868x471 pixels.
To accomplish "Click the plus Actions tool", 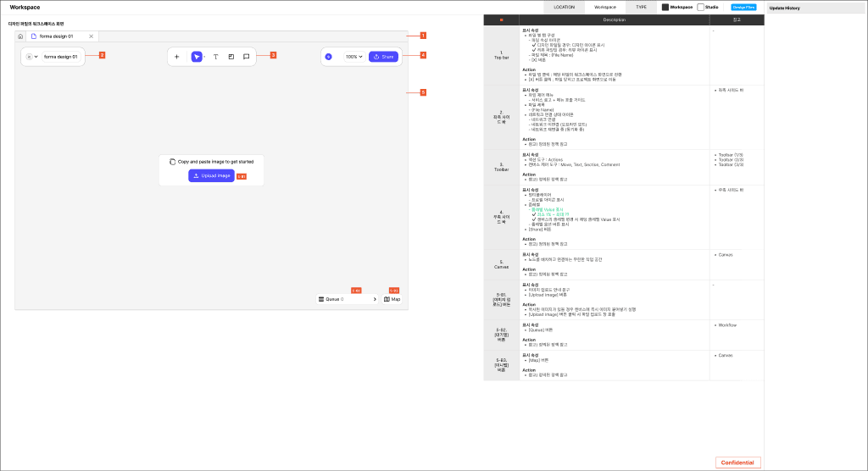I will [176, 57].
